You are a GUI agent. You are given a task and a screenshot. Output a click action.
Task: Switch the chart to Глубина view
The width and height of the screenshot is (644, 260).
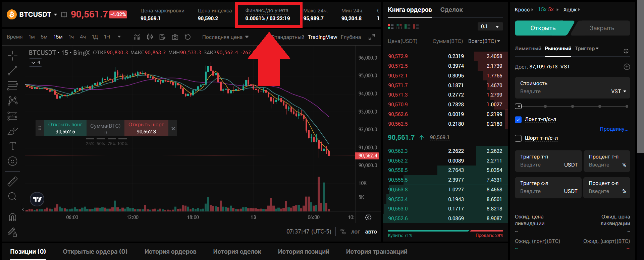point(351,37)
